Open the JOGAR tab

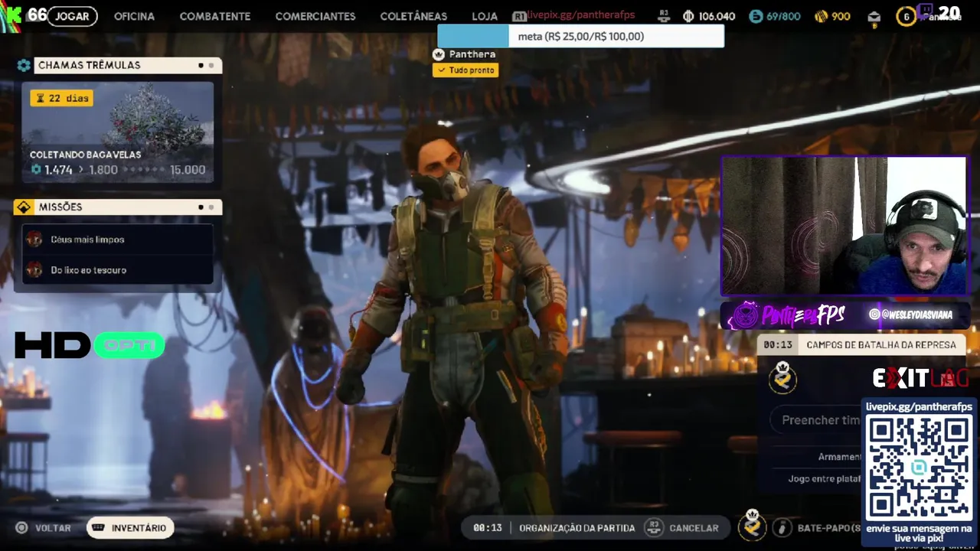point(73,16)
